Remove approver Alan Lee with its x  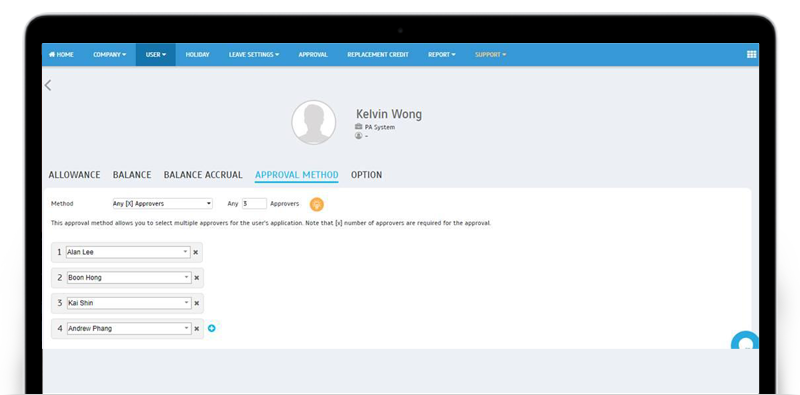[x=195, y=252]
